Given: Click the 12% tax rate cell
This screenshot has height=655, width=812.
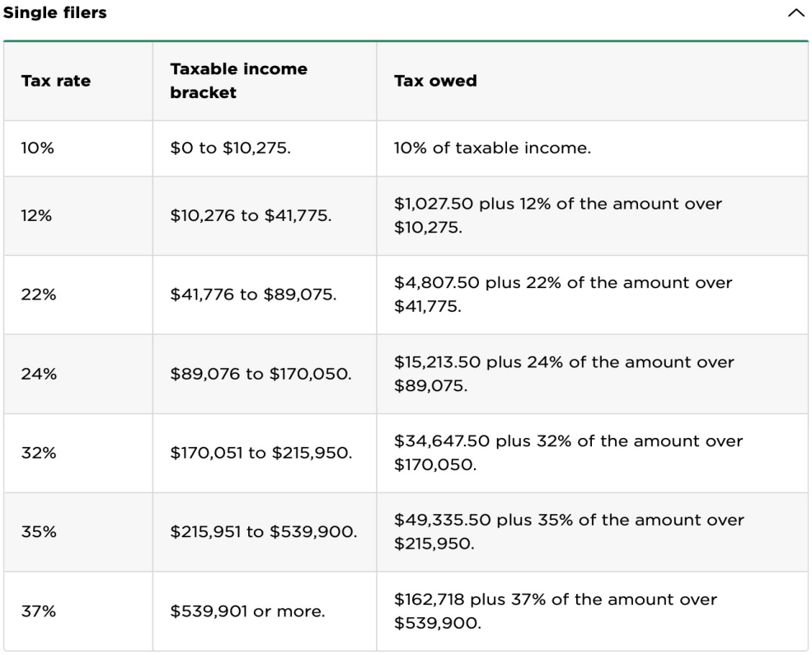Looking at the screenshot, I should [x=39, y=216].
